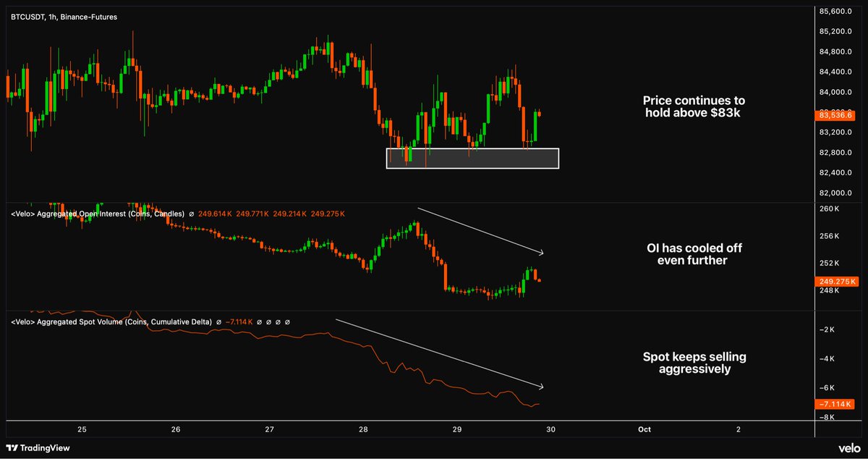Click the 249.214 K open interest legend value
The image size is (868, 459).
tap(291, 214)
